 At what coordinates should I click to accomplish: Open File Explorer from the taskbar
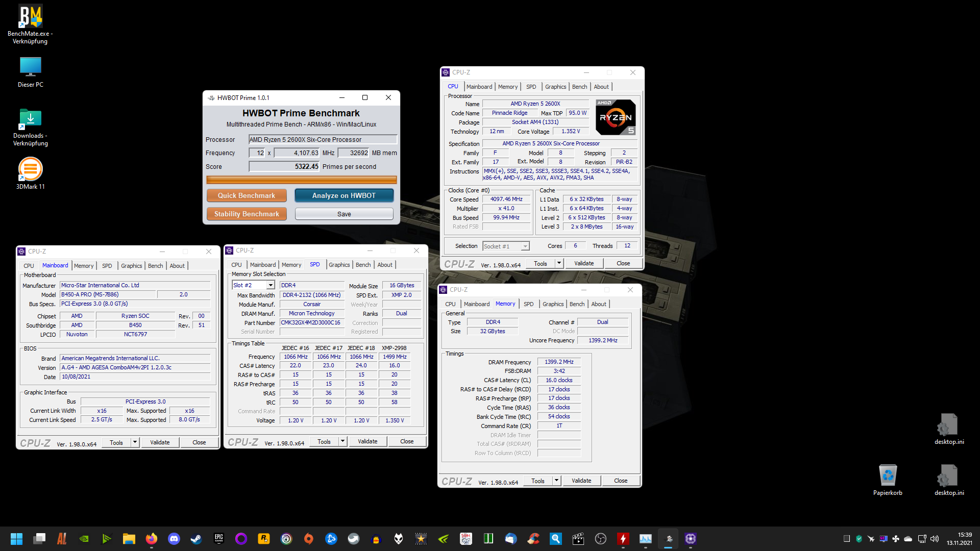pos(129,539)
